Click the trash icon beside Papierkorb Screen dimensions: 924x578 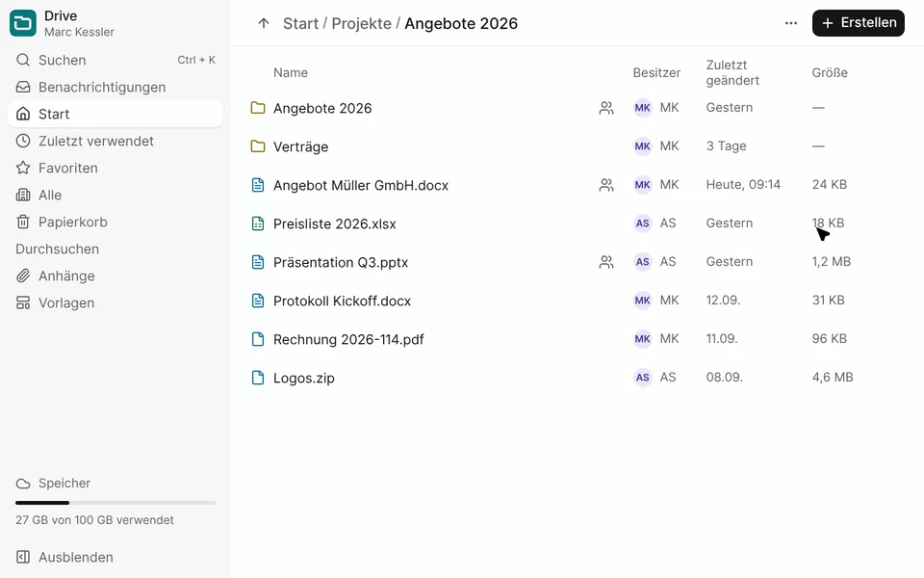pyautogui.click(x=23, y=222)
